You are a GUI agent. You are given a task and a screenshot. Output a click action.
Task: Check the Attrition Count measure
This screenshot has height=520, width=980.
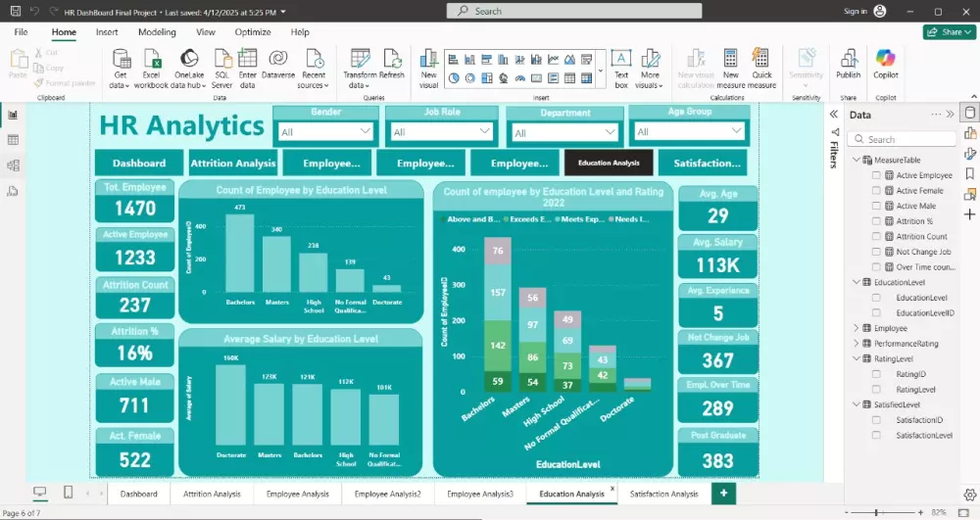[876, 237]
